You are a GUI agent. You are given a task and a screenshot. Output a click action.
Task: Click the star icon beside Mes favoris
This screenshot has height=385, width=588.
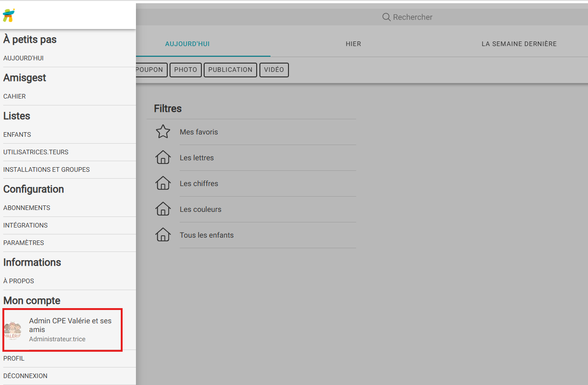(163, 132)
